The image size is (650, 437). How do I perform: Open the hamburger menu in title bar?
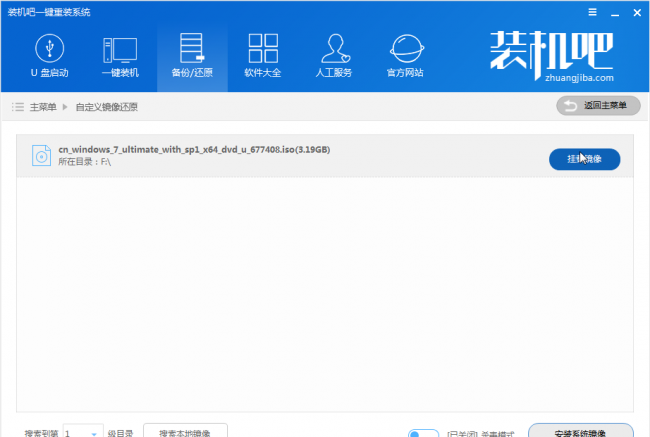click(x=592, y=12)
